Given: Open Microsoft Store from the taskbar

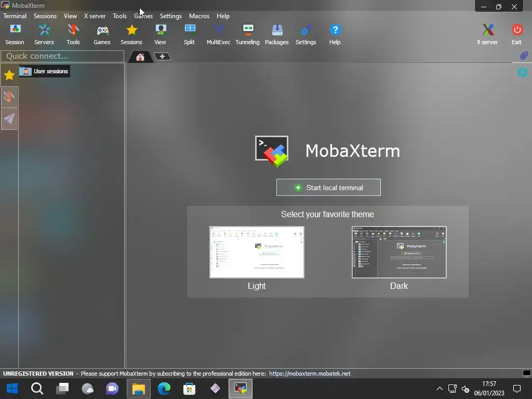Looking at the screenshot, I should tap(189, 389).
